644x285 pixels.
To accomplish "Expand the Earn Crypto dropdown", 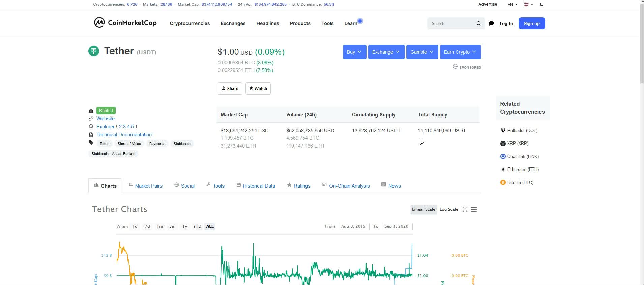I will tap(460, 52).
